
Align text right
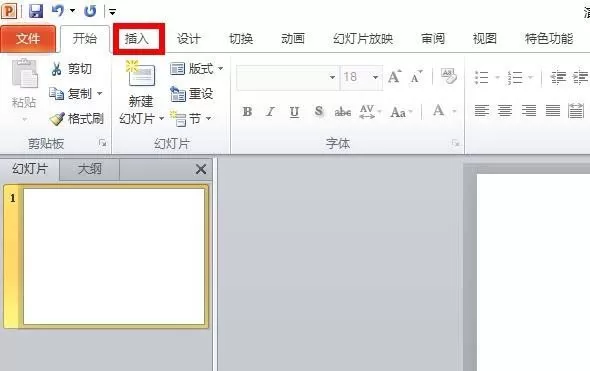[x=529, y=111]
